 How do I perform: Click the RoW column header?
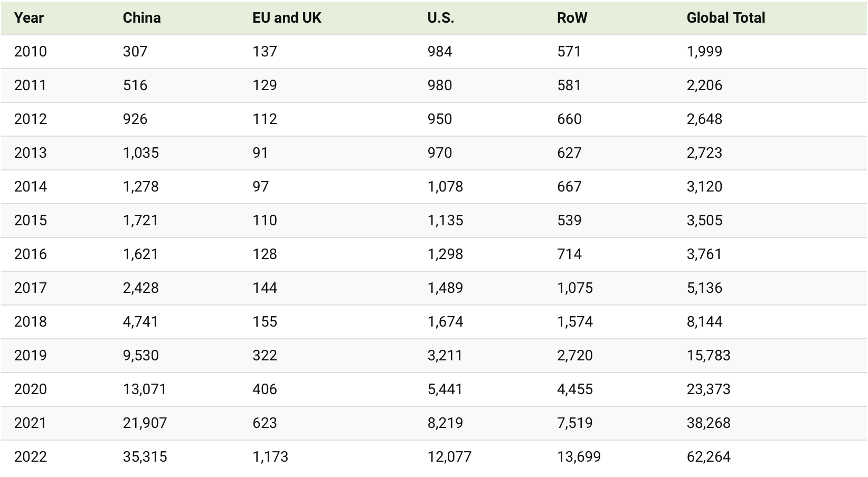(x=572, y=18)
